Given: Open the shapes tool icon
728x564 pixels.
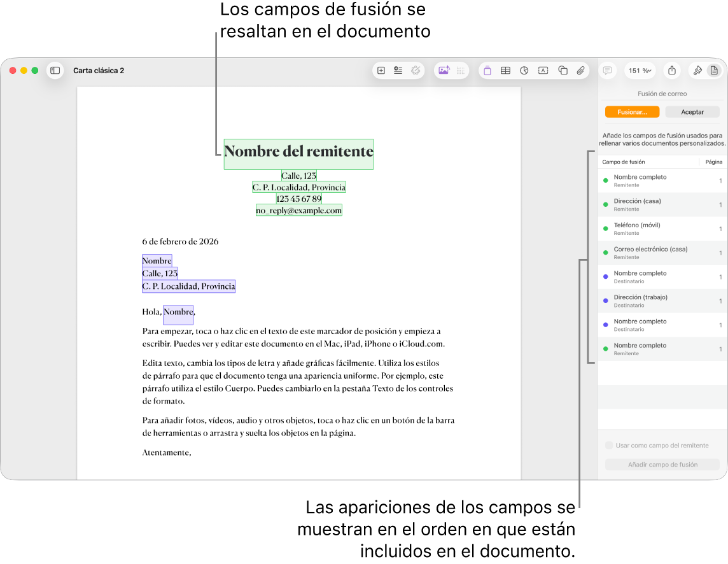Looking at the screenshot, I should (563, 71).
